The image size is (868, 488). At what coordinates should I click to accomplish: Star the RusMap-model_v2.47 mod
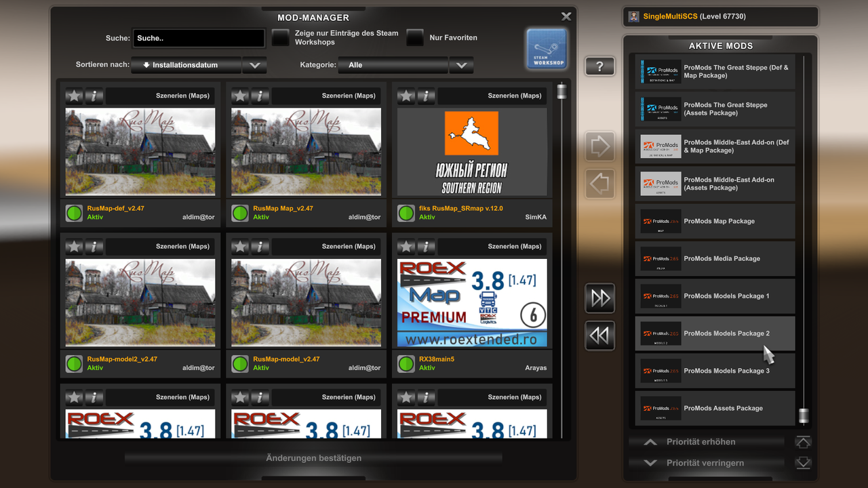point(240,246)
